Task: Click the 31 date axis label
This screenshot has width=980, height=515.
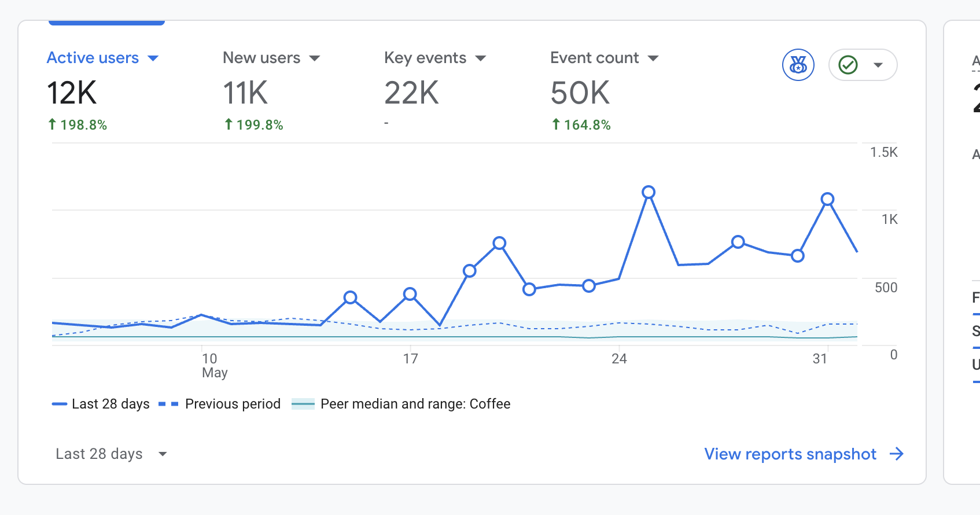Action: pos(820,359)
